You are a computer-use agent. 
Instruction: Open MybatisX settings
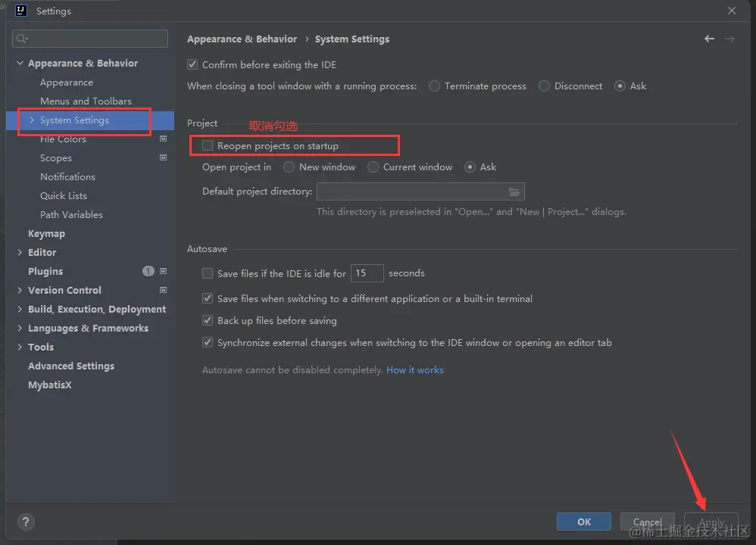coord(50,385)
